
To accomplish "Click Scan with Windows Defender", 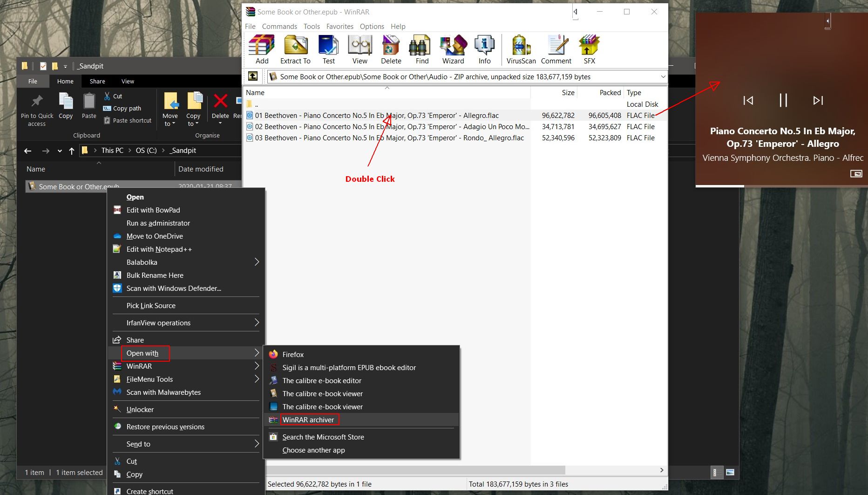I will point(186,288).
